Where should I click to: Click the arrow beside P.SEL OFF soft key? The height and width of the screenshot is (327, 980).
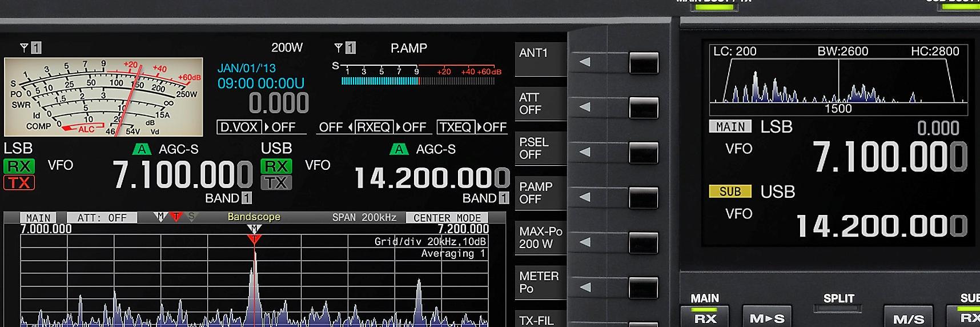tap(585, 152)
